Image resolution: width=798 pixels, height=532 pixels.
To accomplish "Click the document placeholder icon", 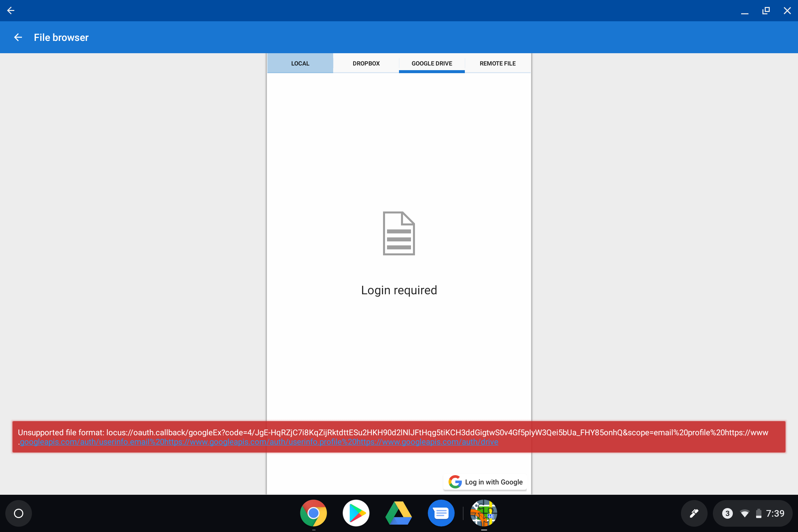I will click(x=399, y=233).
